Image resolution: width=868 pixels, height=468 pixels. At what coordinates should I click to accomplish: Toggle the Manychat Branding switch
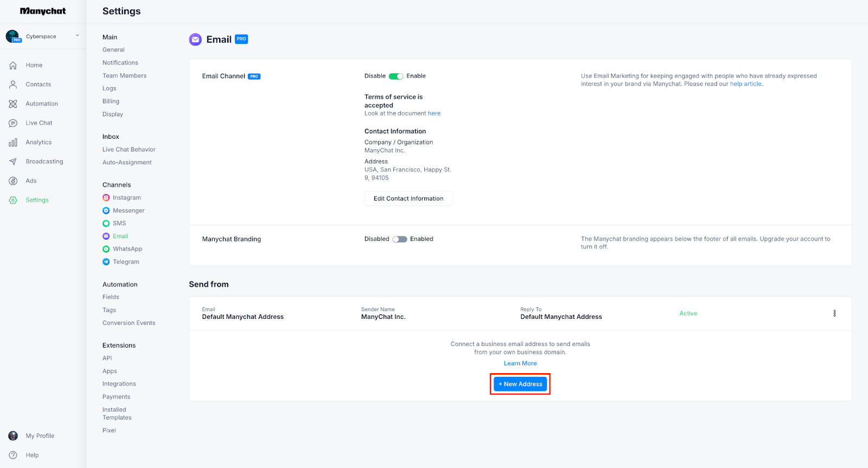(400, 239)
